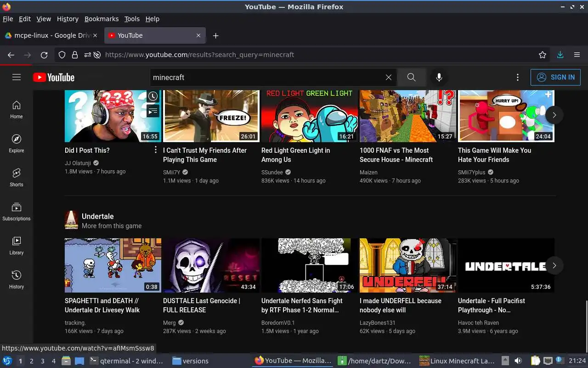
Task: Add 'Did I Post This?' to Watch later
Action: pos(153,97)
